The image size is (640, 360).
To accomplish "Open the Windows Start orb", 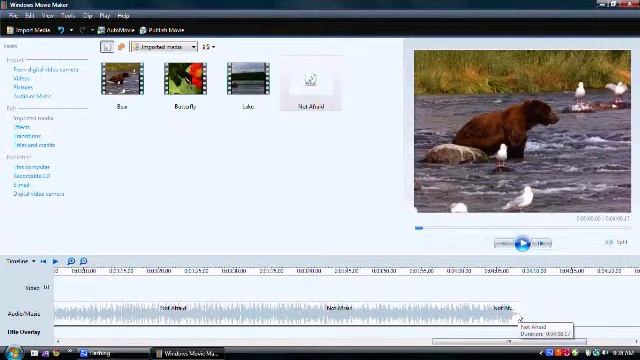I will coord(14,353).
